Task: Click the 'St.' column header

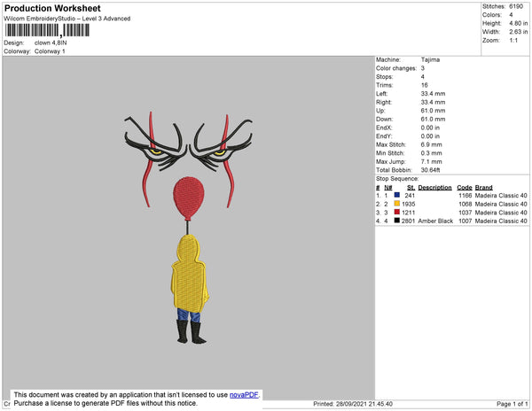Action: 411,188
